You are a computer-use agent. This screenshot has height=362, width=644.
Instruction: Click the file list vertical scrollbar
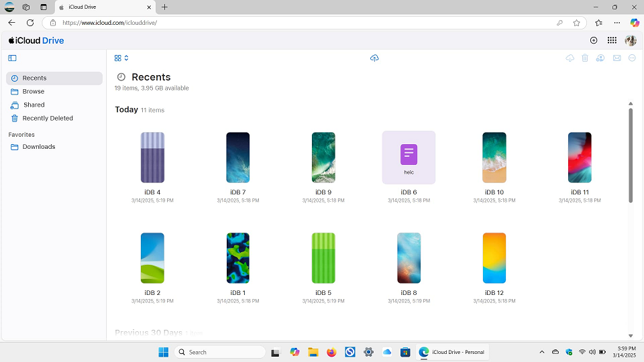click(x=631, y=155)
